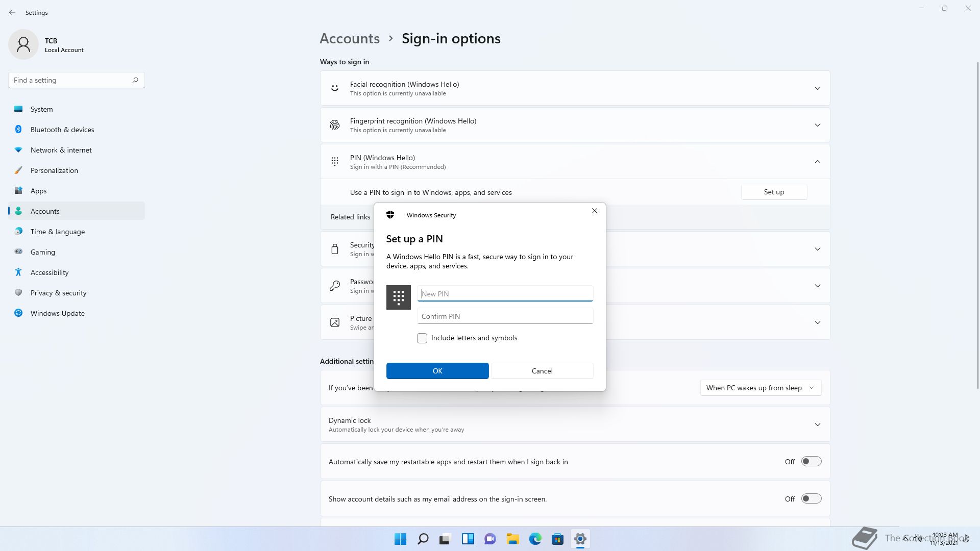Click the TCB user avatar icon
Viewport: 980px width, 551px height.
(x=23, y=44)
